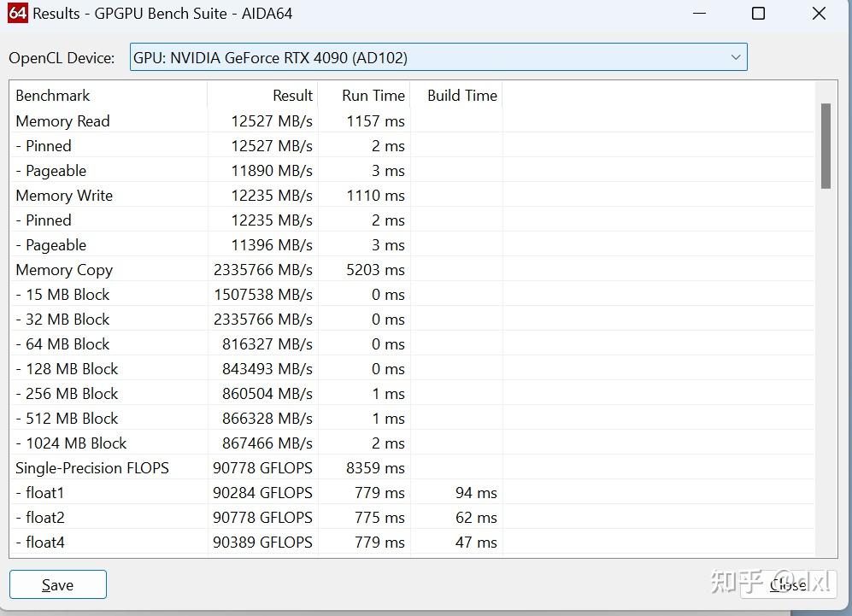Screen dimensions: 852x616
Task: Click the Close button at bottom right
Action: [x=788, y=584]
